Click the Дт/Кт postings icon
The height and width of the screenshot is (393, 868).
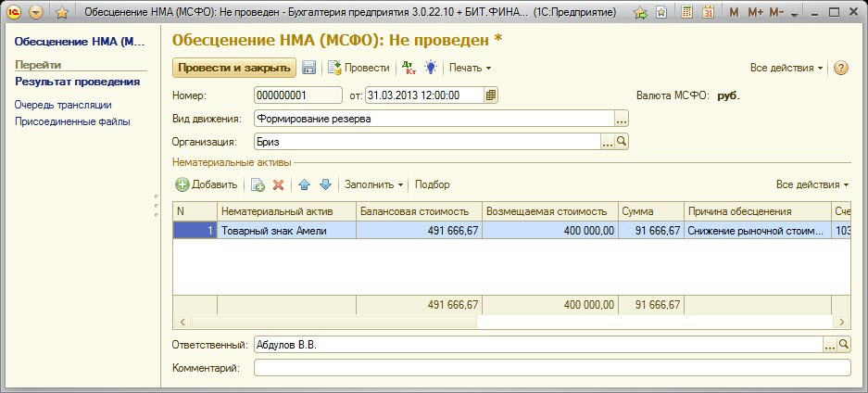click(407, 68)
